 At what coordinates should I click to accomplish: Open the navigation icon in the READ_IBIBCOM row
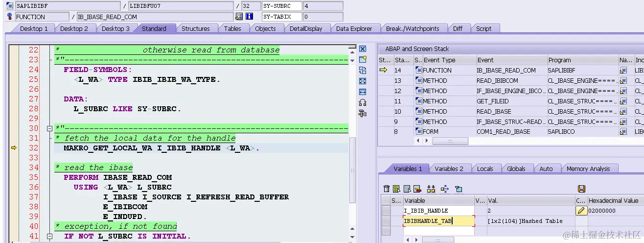(623, 81)
